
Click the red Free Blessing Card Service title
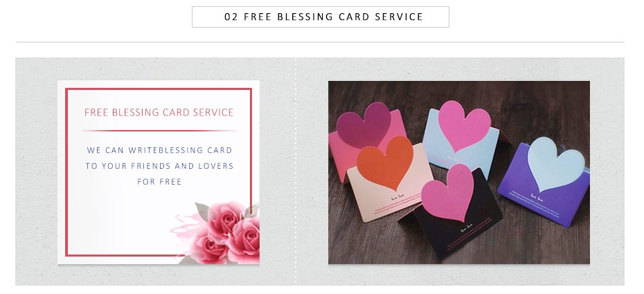[x=159, y=112]
